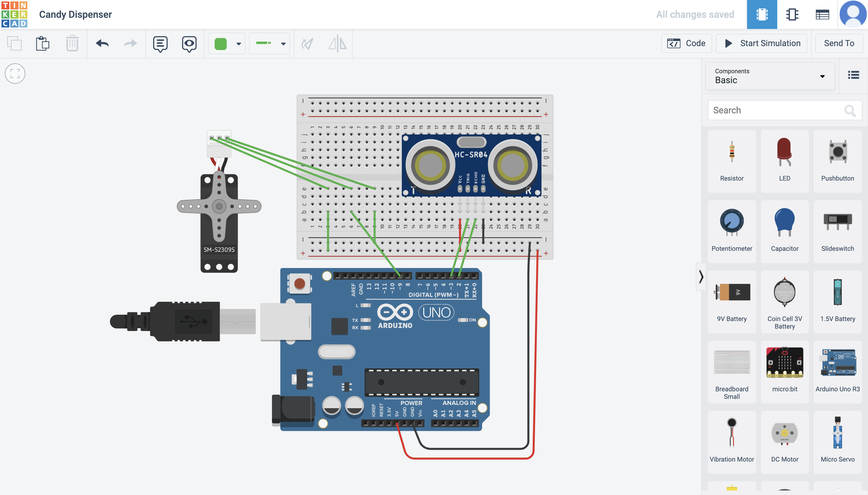Open the Send To menu
This screenshot has width=868, height=495.
click(x=839, y=43)
